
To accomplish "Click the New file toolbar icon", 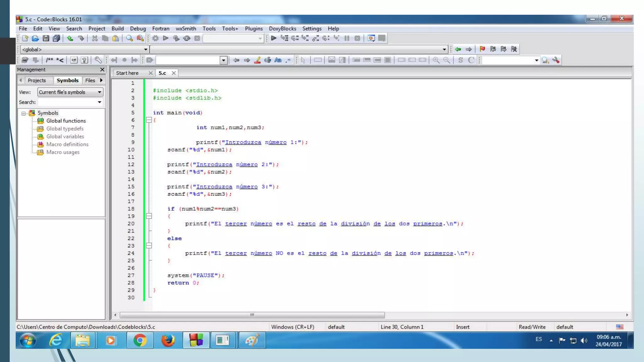I will 25,38.
